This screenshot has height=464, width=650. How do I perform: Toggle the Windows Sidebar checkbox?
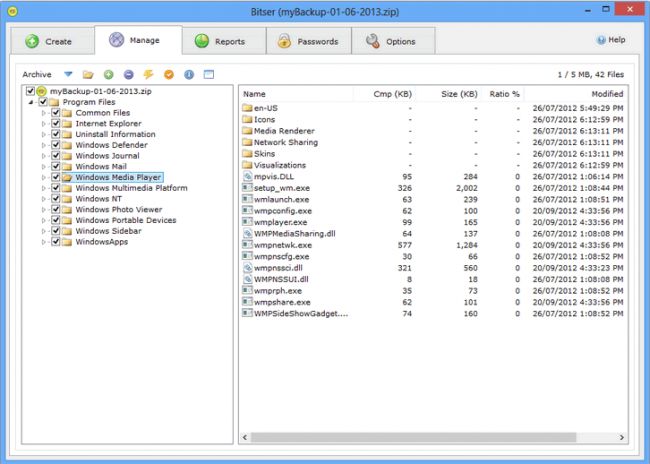click(x=56, y=231)
